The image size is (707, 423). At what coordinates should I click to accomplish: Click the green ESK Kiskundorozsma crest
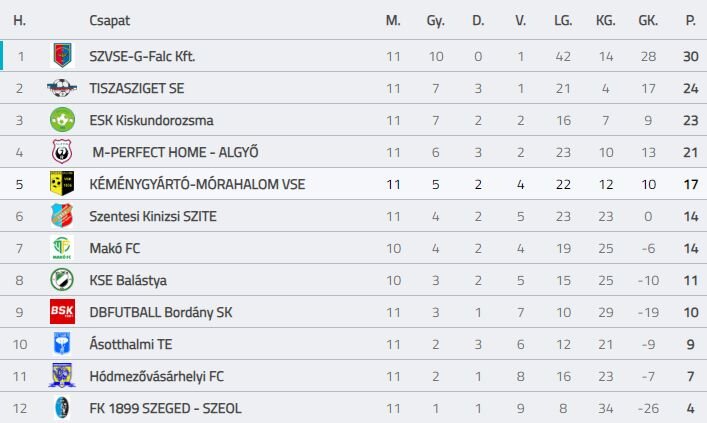click(x=62, y=120)
